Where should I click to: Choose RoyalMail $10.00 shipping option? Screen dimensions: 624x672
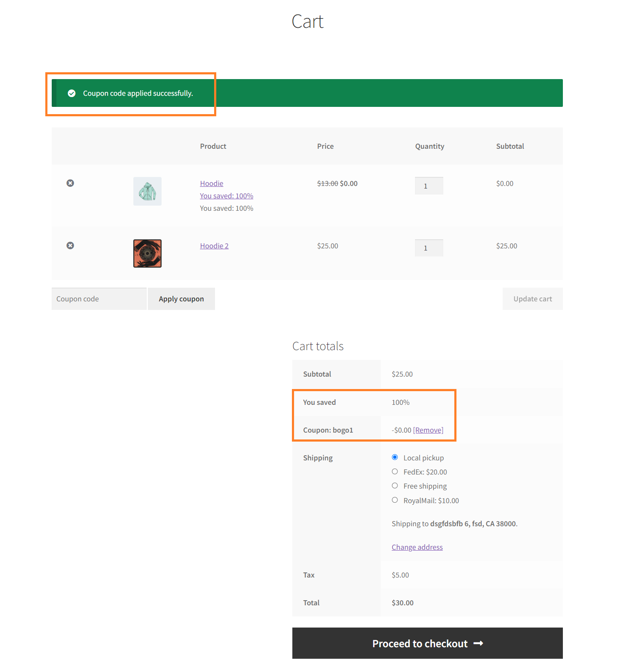(395, 500)
